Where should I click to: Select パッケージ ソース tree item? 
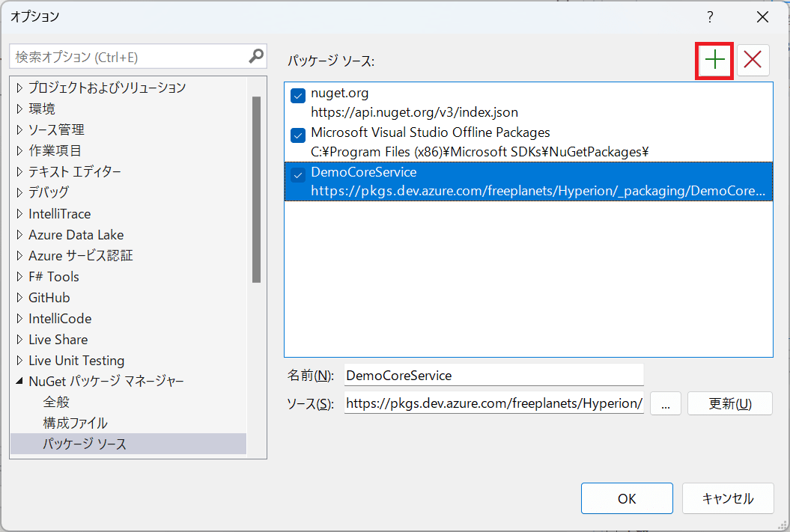pyautogui.click(x=128, y=444)
